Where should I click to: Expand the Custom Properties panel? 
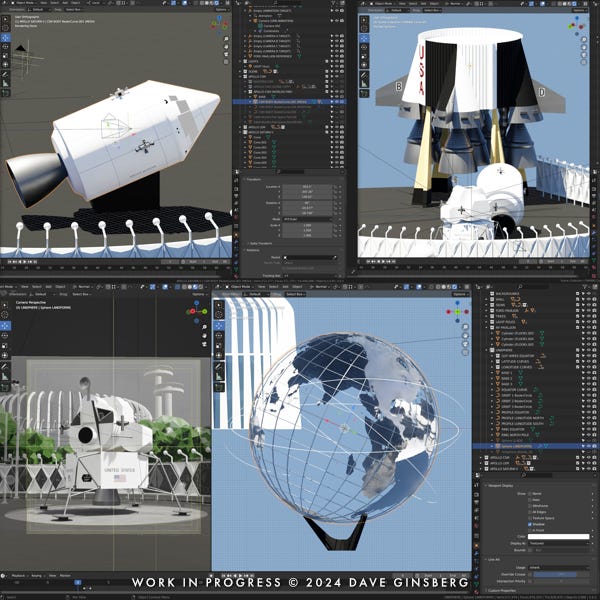click(502, 591)
